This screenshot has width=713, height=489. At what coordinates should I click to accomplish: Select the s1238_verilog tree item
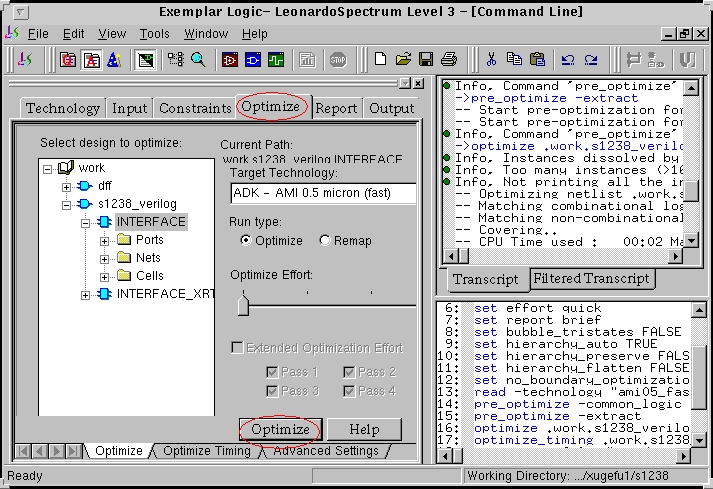[137, 204]
